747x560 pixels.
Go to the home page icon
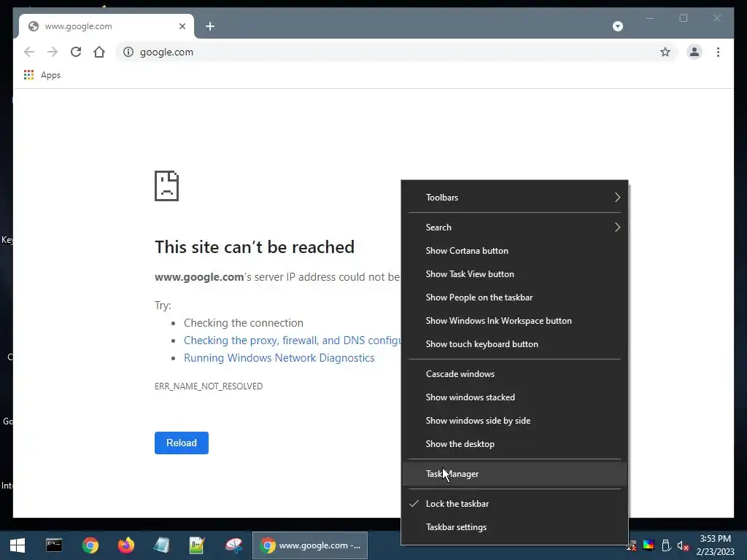point(99,52)
